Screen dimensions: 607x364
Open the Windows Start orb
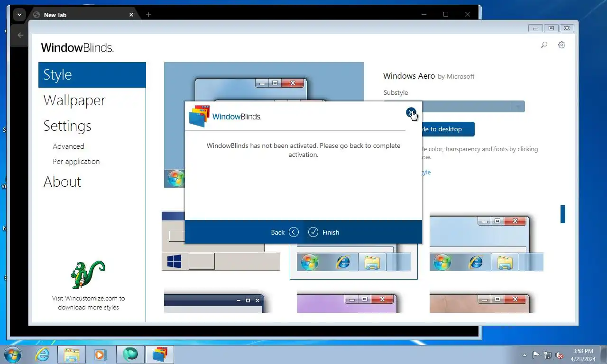[12, 355]
